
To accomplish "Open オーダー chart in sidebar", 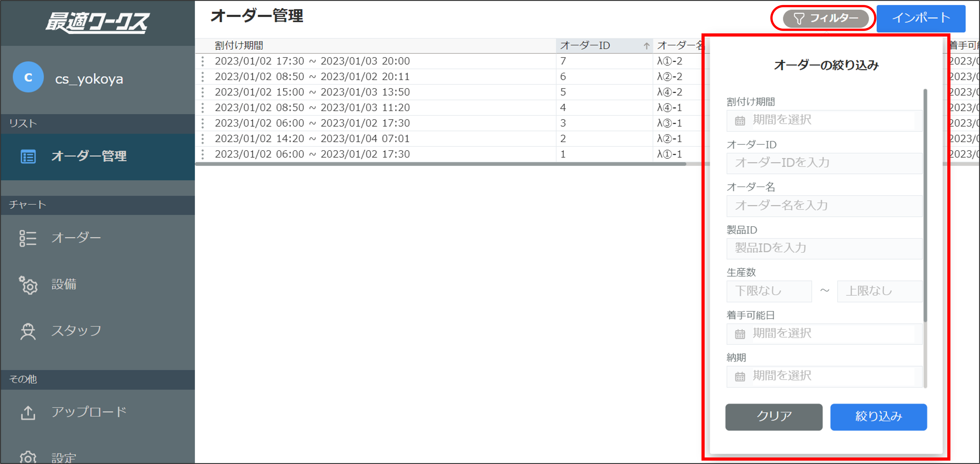I will (x=98, y=238).
